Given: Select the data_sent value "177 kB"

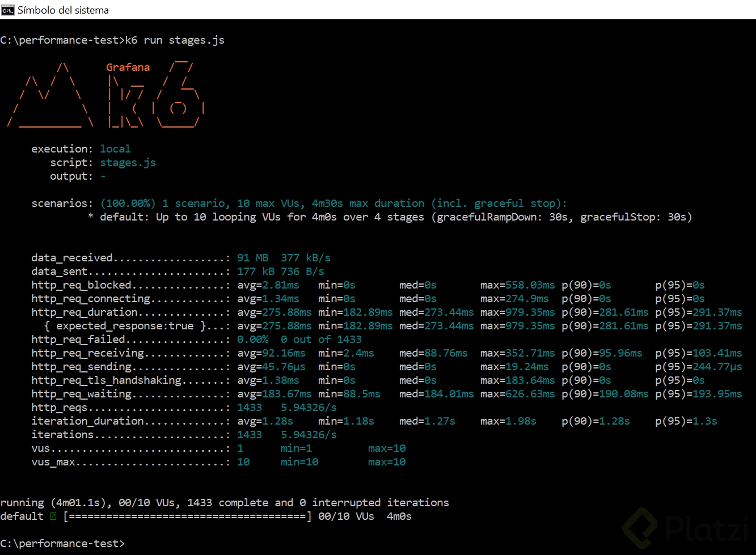Looking at the screenshot, I should click(256, 272).
